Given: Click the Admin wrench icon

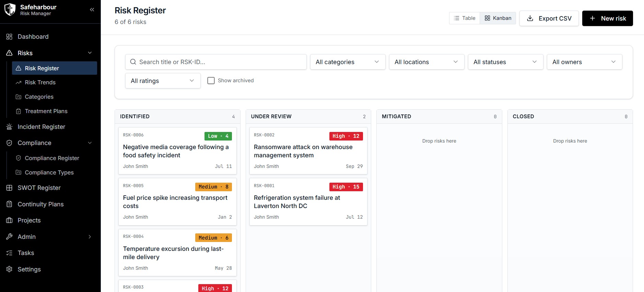Looking at the screenshot, I should [x=9, y=237].
